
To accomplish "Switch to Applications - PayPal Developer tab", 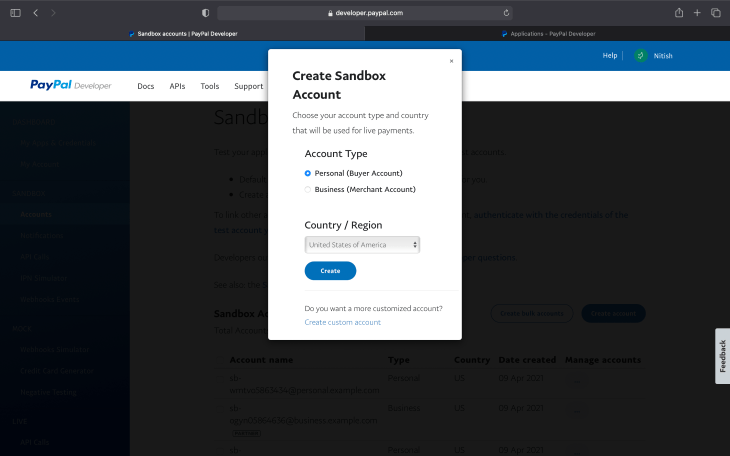I will (548, 34).
